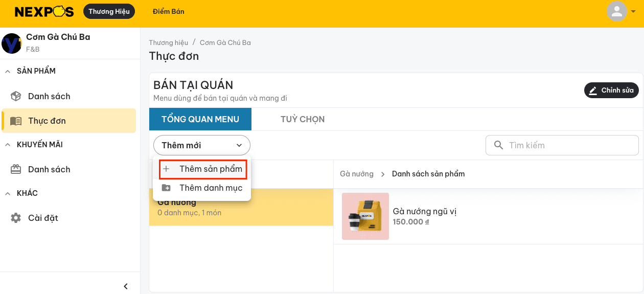Open Danh sách under SẢN PHẨM
The height and width of the screenshot is (294, 644).
(49, 96)
